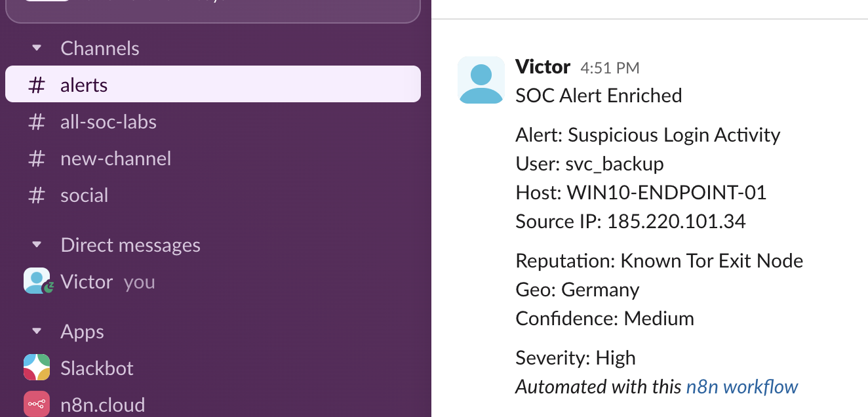Click Victor's name in the message header

coord(543,66)
